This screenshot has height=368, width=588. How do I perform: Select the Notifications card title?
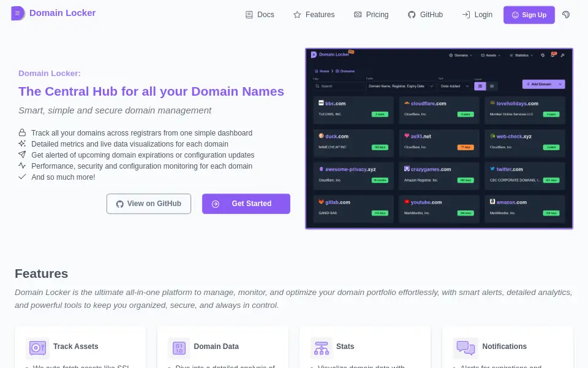tap(504, 347)
